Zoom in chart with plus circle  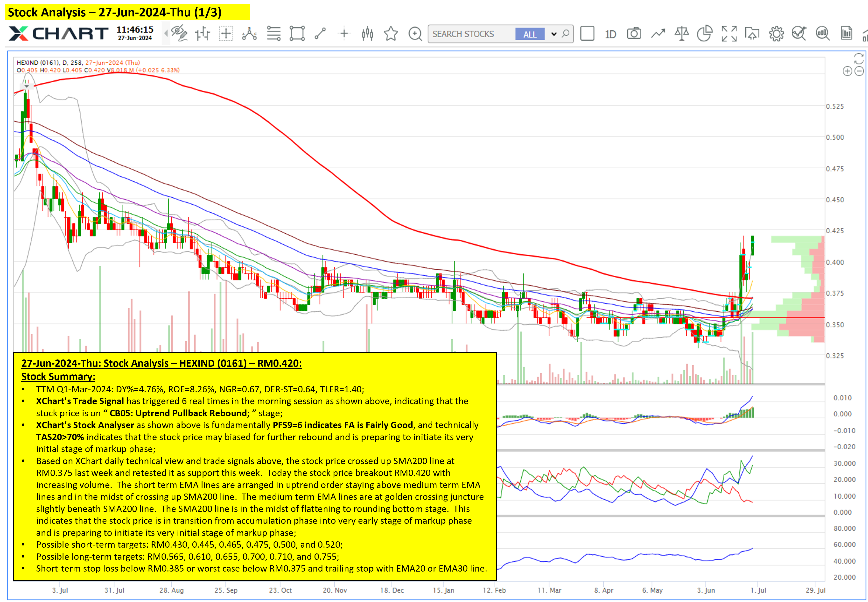coord(847,71)
